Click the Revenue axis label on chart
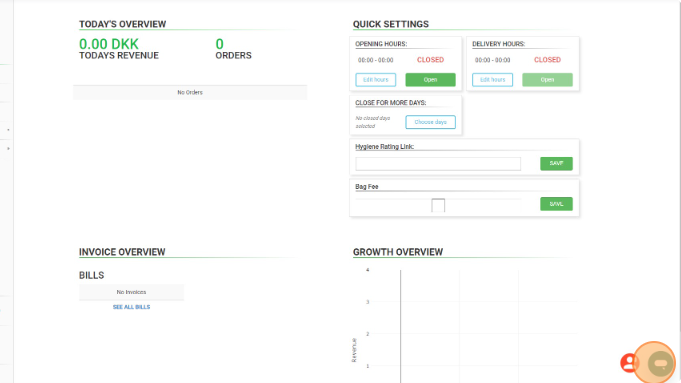Viewport: 681px width, 383px height. click(x=354, y=350)
